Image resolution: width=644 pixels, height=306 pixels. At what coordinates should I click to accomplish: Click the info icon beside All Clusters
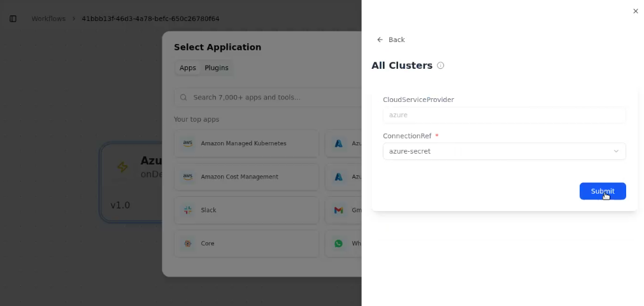pos(441,66)
